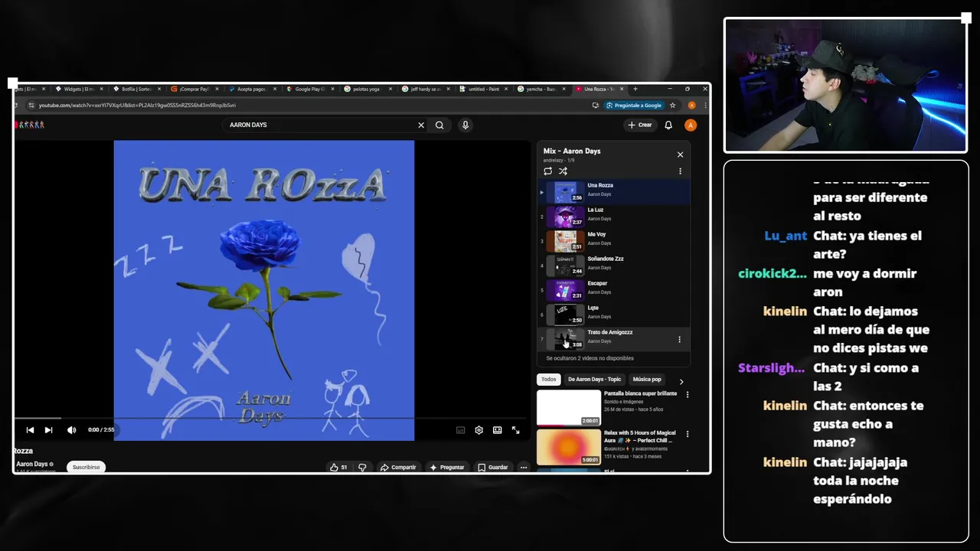Click the Compartir share button
This screenshot has height=551, width=980.
click(x=398, y=467)
